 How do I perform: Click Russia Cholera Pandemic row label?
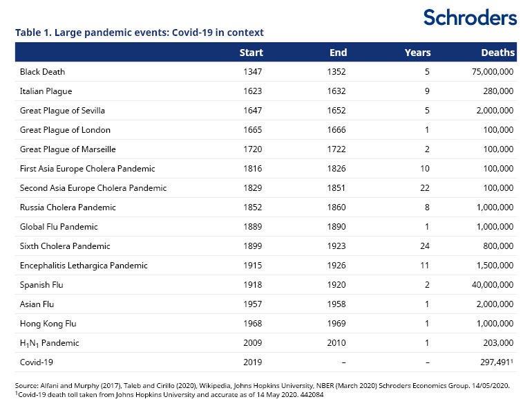tap(68, 207)
